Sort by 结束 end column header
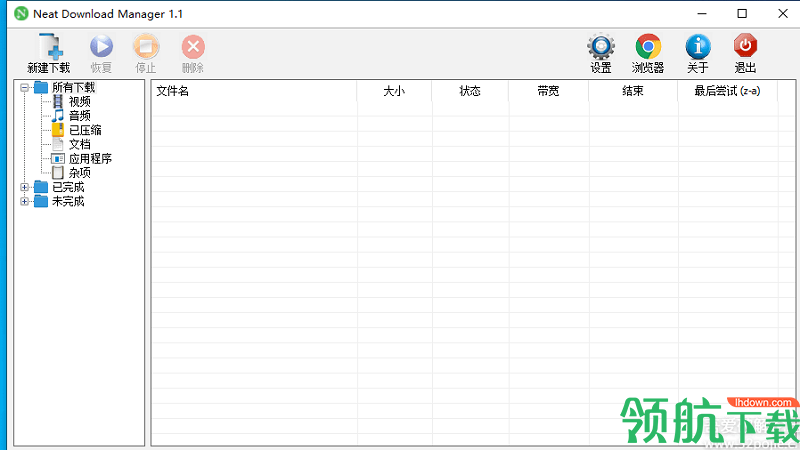This screenshot has width=800, height=450. point(633,91)
